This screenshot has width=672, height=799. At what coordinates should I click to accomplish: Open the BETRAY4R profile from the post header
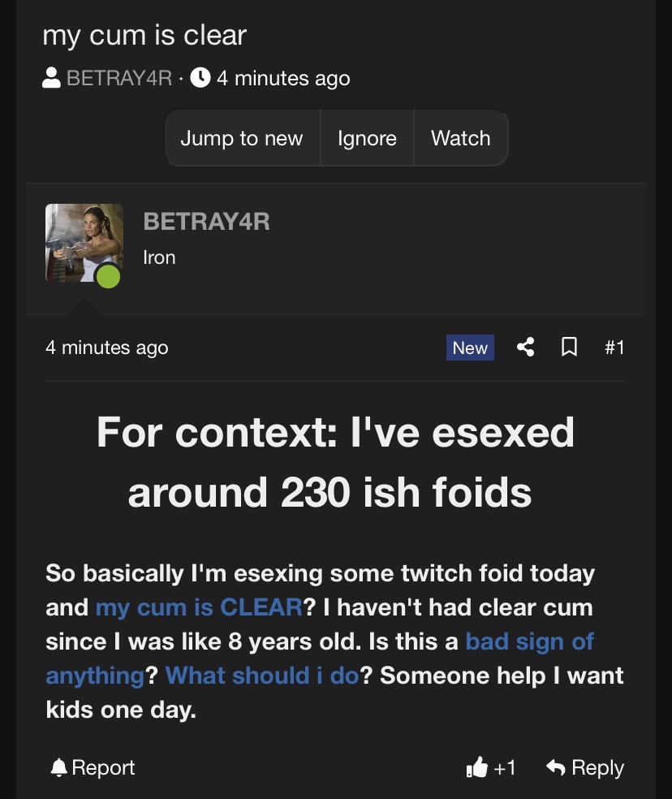206,221
